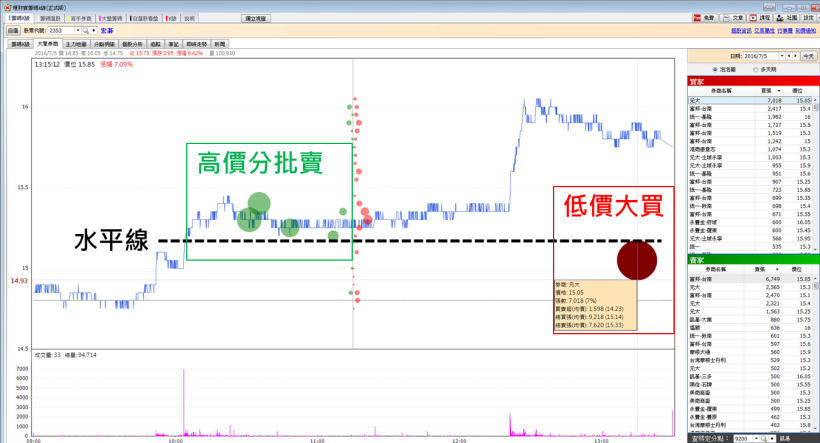This screenshot has height=443, width=820.
Task: Switch to the 主力地圖 tab
Action: pos(75,45)
